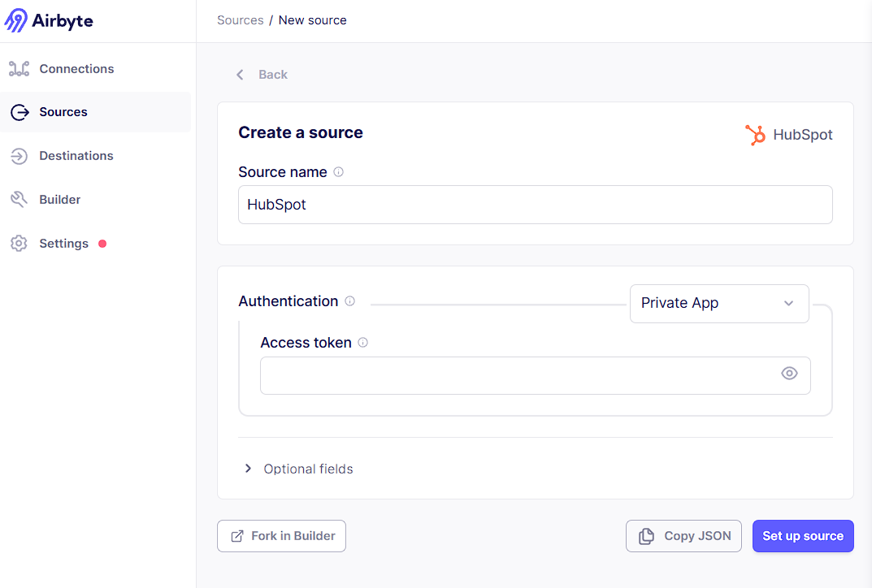Click the Fork in Builder button
The image size is (872, 588).
tap(281, 536)
